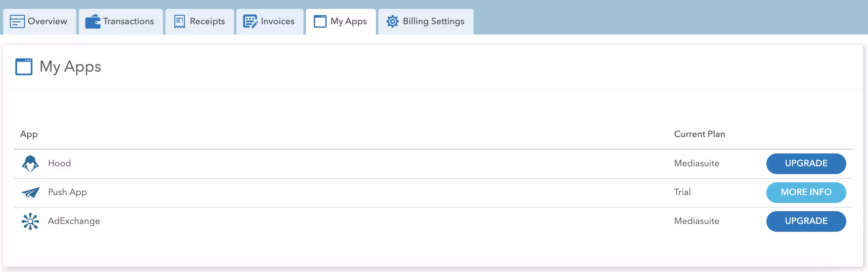Click the window icon beside My Apps heading
The height and width of the screenshot is (272, 868).
point(24,67)
